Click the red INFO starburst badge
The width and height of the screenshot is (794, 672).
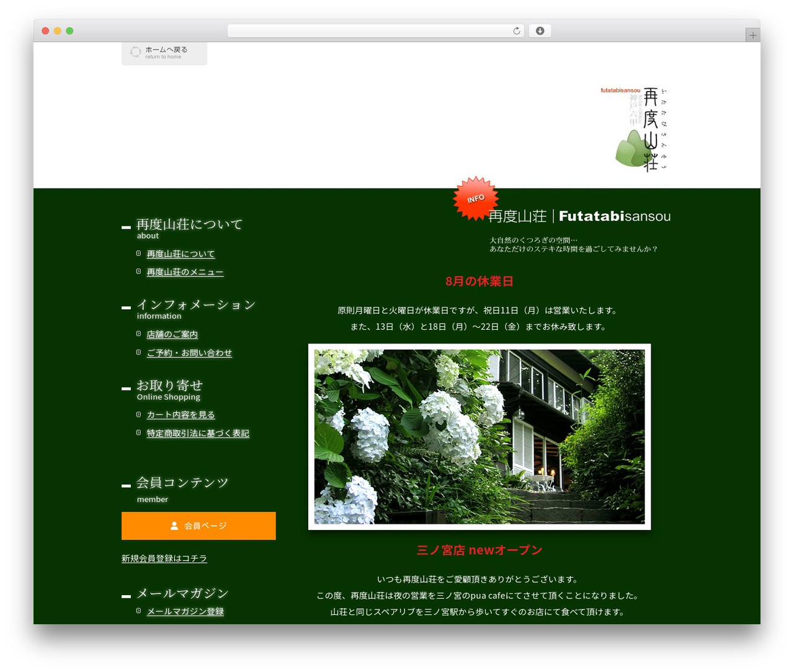click(x=476, y=198)
